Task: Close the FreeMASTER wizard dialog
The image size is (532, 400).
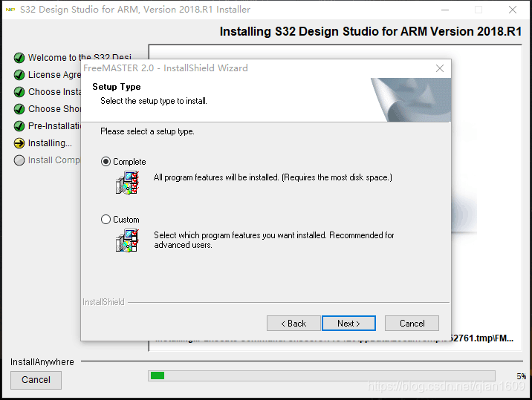Action: (x=440, y=68)
